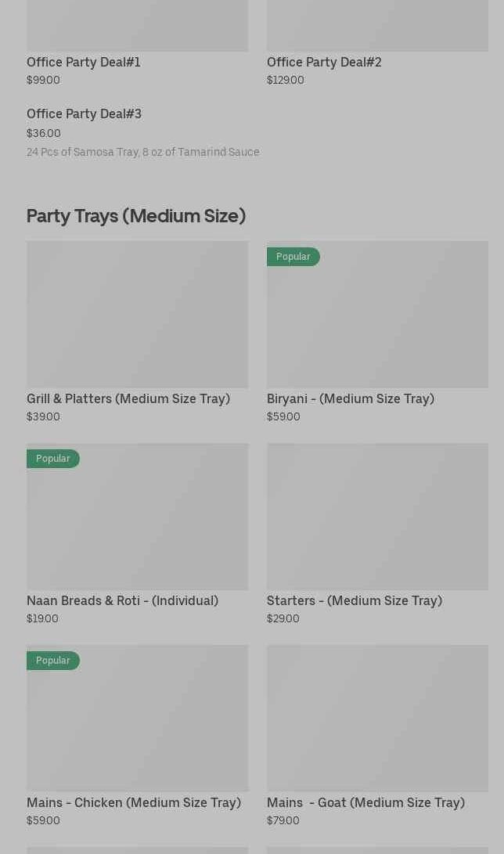
Task: Choose the Starters - (Medium Size Tray) title
Action: (354, 600)
